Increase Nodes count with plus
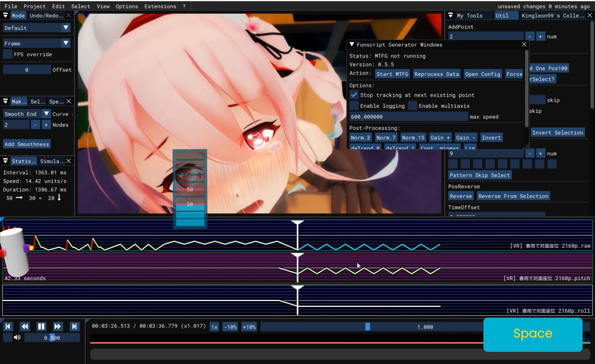The width and height of the screenshot is (595, 364). tap(46, 125)
